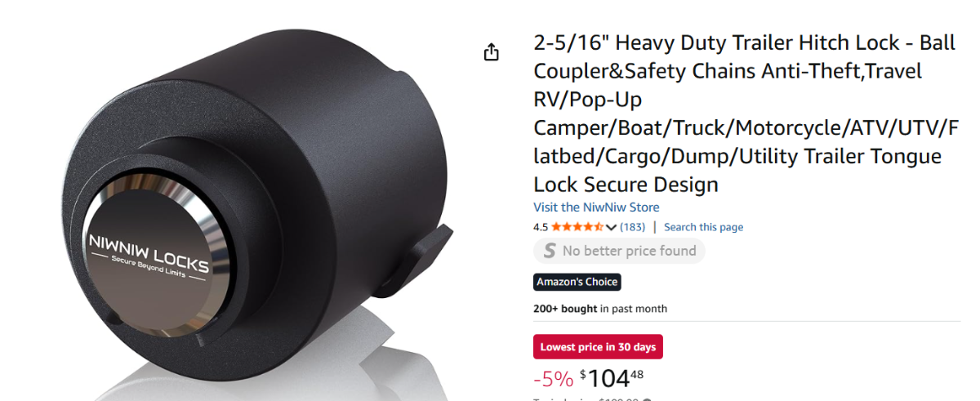Click the gray S price-checker icon
The height and width of the screenshot is (401, 980).
click(550, 251)
